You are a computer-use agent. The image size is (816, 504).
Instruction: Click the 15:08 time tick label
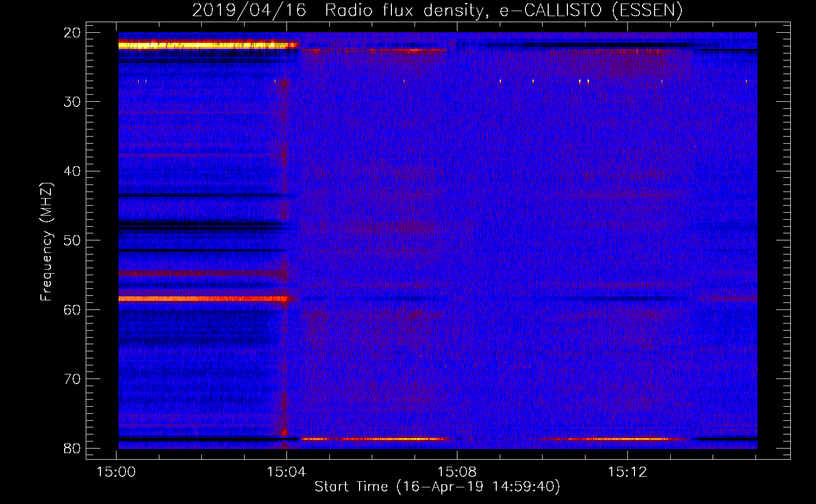457,472
